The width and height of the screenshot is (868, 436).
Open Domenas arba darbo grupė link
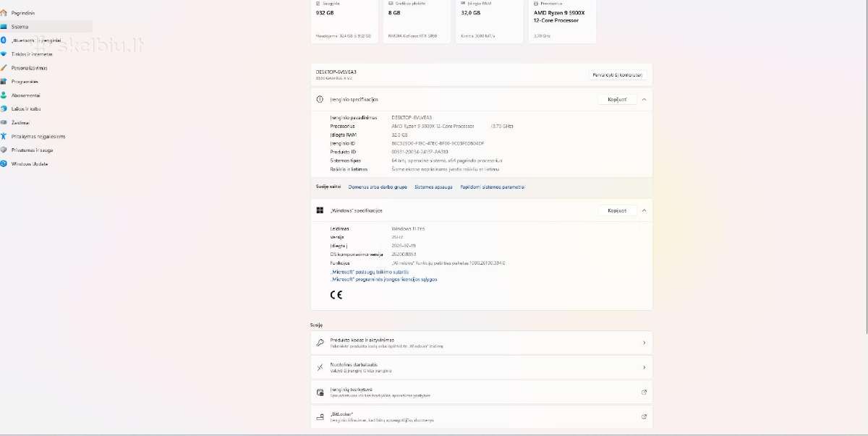click(x=378, y=187)
